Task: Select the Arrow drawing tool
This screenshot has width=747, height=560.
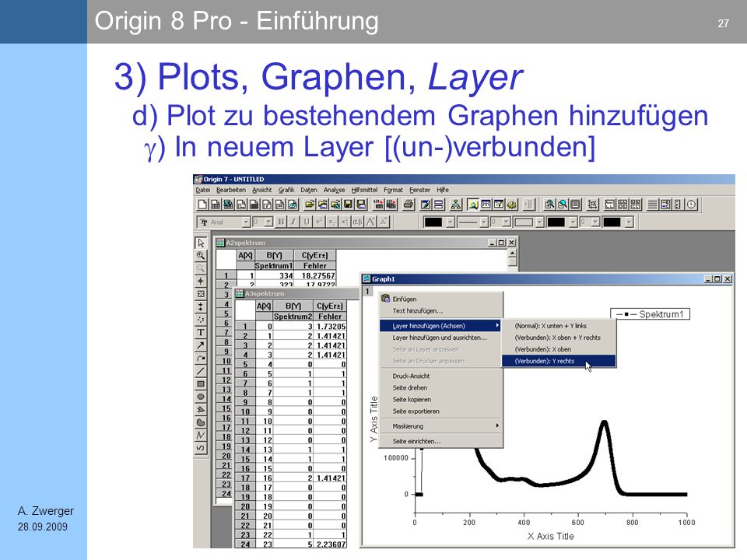Action: (201, 345)
